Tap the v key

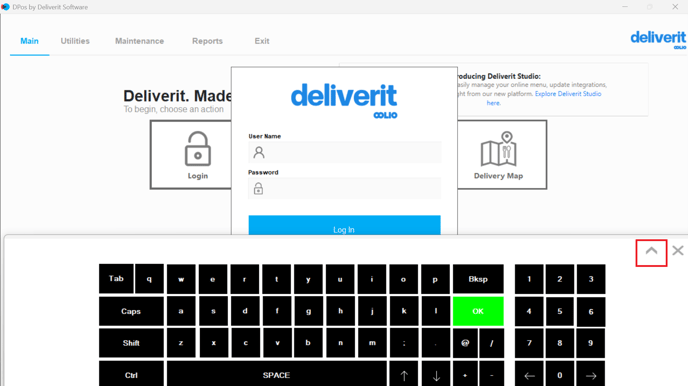(x=276, y=343)
